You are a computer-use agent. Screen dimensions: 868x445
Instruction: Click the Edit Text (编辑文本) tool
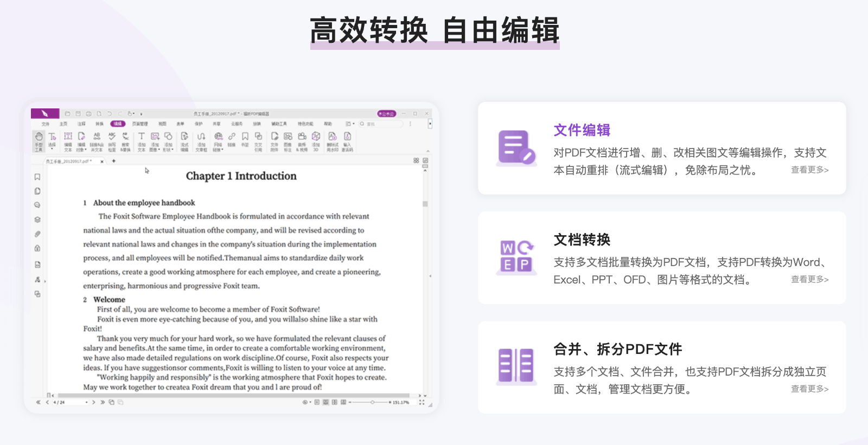(68, 141)
